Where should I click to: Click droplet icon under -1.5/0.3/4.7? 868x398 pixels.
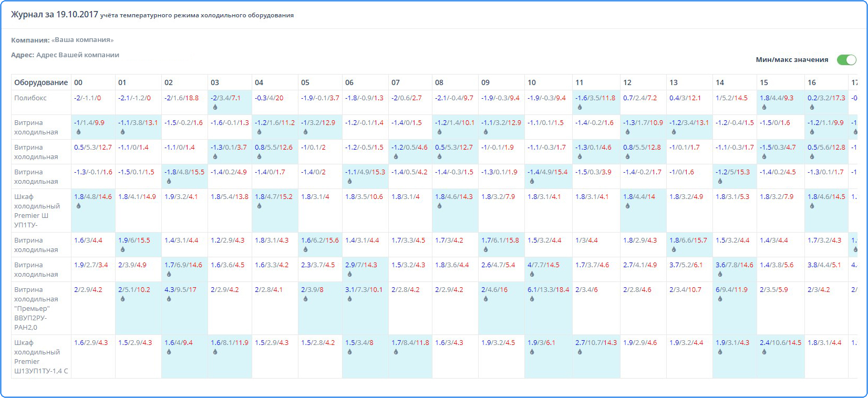(764, 156)
